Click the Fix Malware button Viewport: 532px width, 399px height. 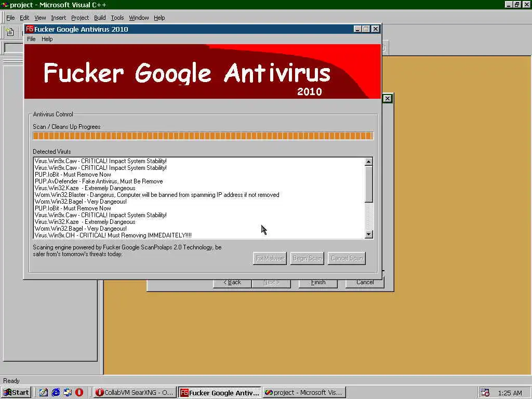tap(270, 258)
